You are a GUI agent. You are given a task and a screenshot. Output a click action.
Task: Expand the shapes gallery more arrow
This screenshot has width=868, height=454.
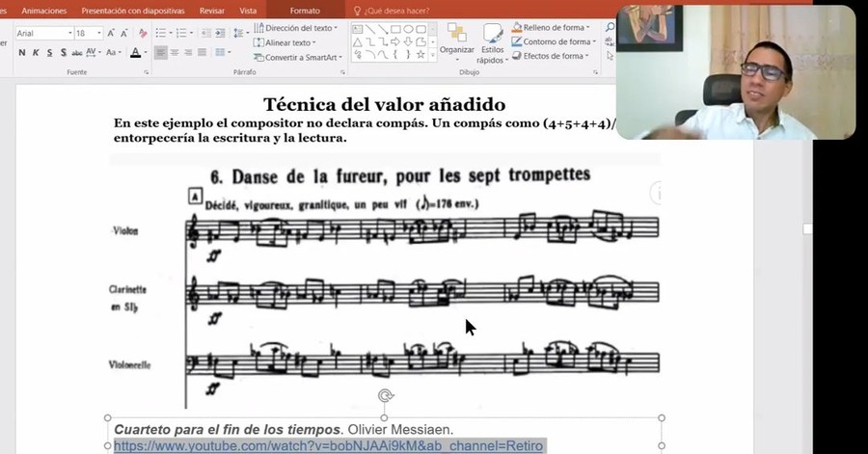[x=433, y=55]
